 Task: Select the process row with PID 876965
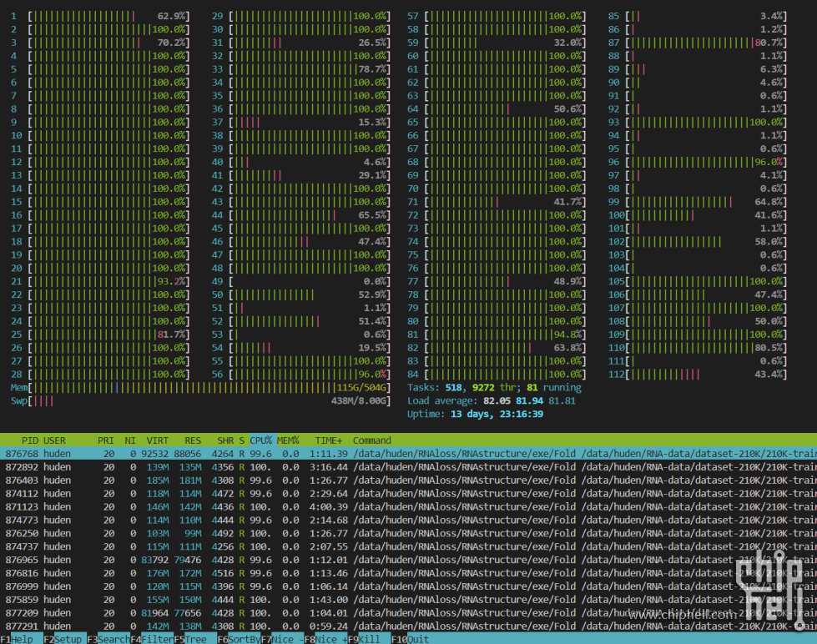tap(409, 560)
